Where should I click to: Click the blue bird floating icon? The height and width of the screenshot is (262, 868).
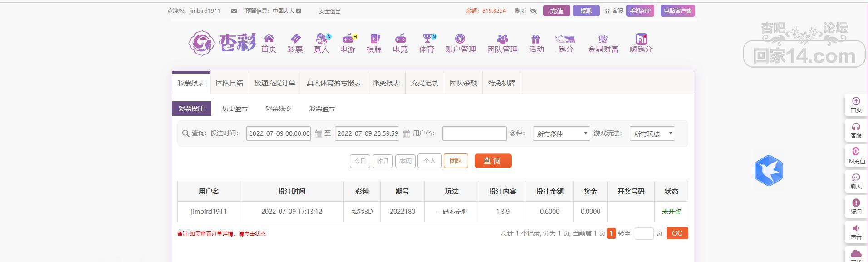pyautogui.click(x=769, y=170)
